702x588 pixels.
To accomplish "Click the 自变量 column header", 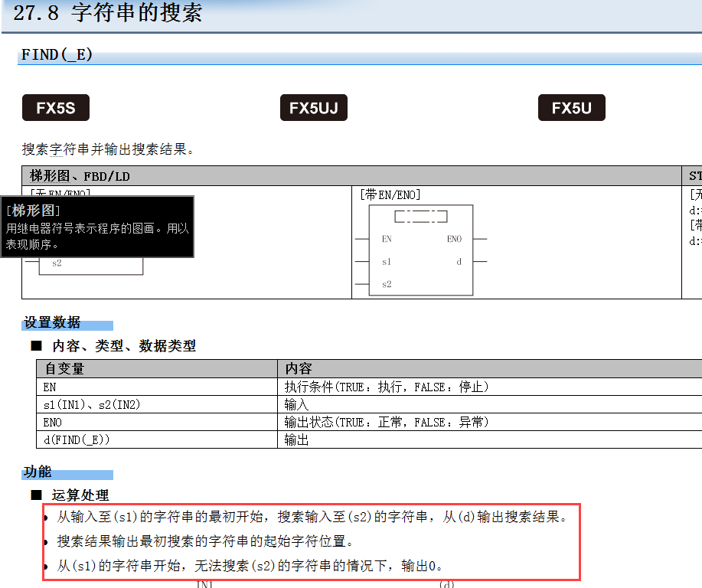I will click(x=64, y=369).
